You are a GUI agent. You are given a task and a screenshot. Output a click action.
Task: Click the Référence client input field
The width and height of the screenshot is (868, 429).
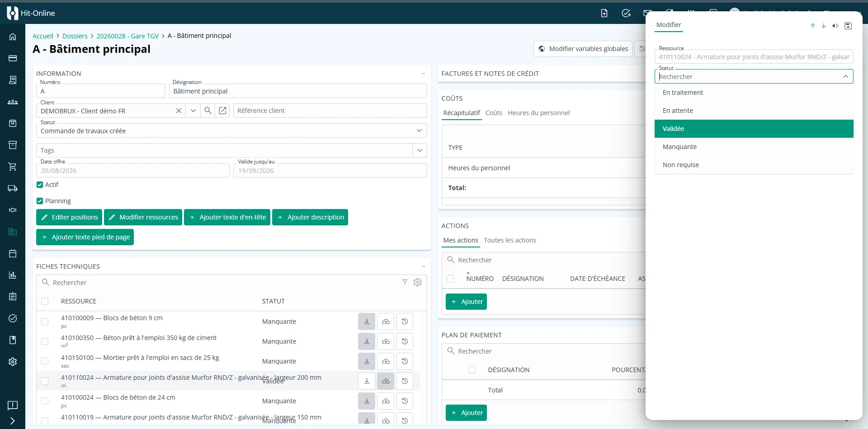(330, 111)
